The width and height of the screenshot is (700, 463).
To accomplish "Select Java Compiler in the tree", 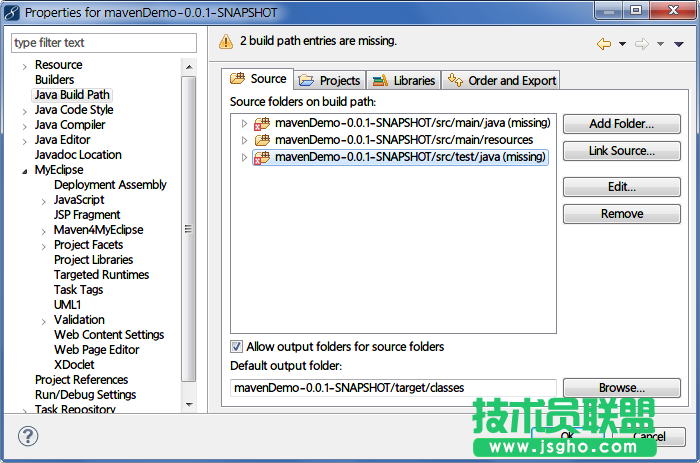I will click(x=69, y=125).
